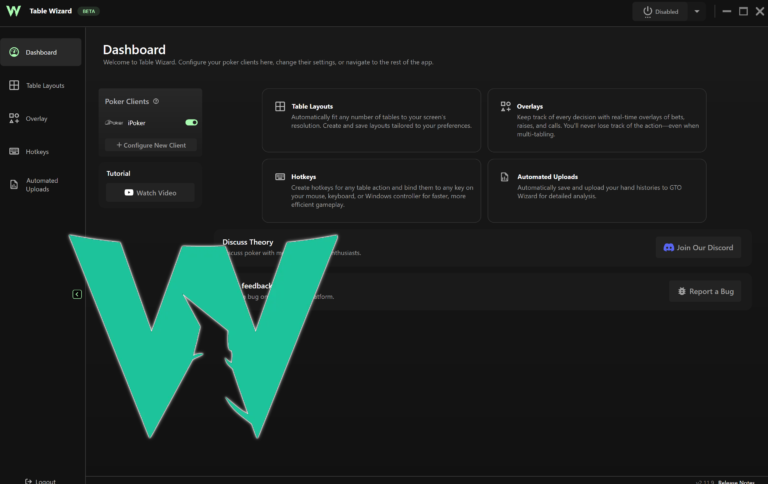The width and height of the screenshot is (768, 484).
Task: Open the Hotkeys card
Action: (x=371, y=191)
